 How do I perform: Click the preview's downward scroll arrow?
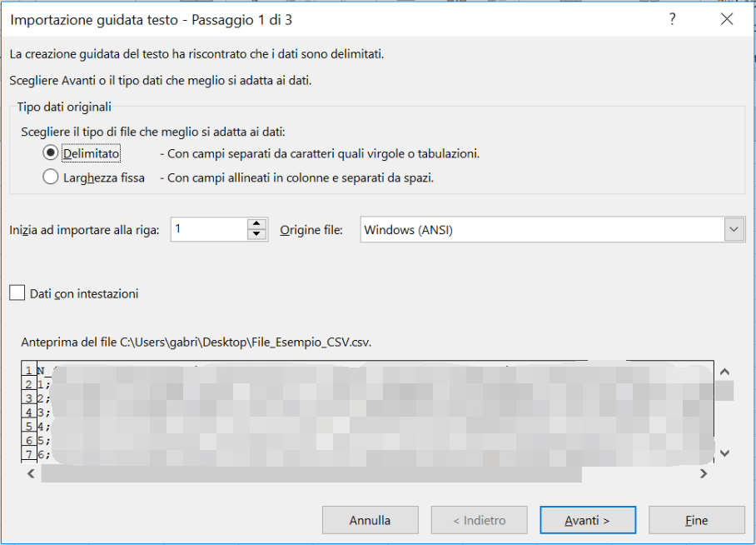coord(724,452)
